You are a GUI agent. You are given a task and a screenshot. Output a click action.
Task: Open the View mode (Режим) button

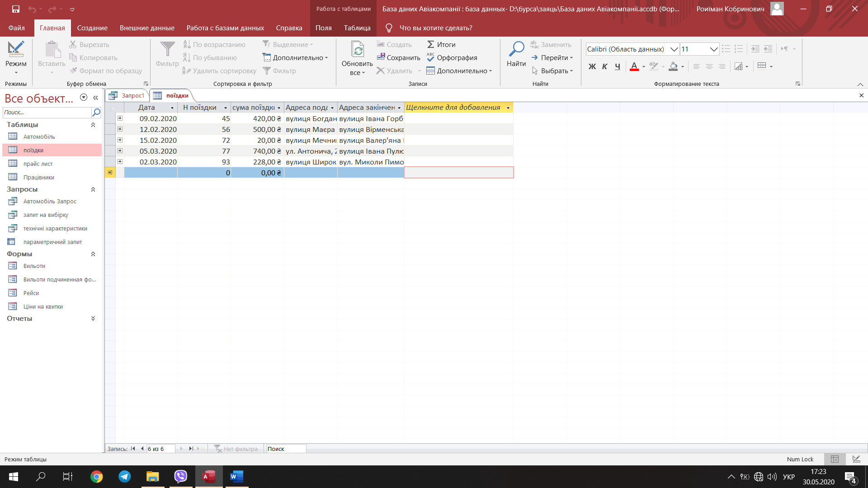tap(16, 57)
